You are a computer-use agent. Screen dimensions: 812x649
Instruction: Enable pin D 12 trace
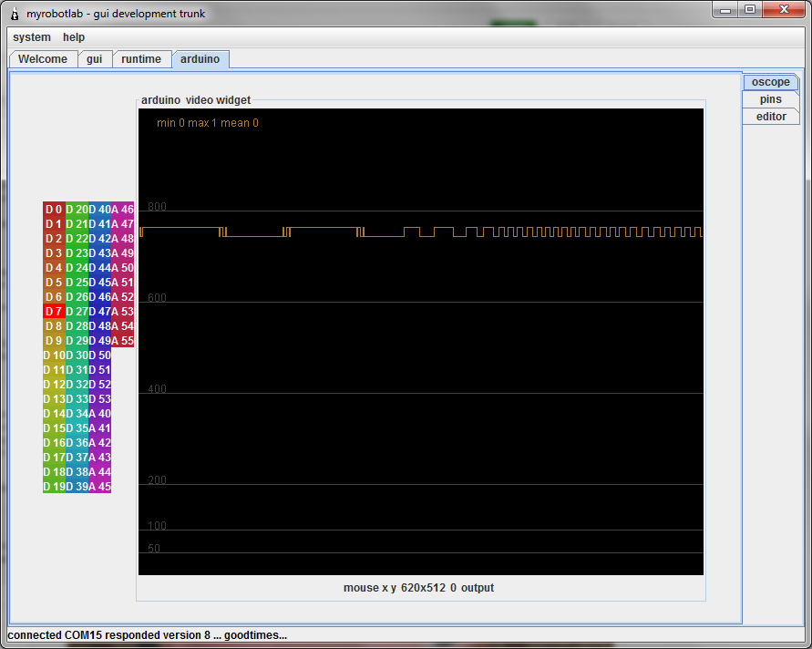pyautogui.click(x=54, y=385)
